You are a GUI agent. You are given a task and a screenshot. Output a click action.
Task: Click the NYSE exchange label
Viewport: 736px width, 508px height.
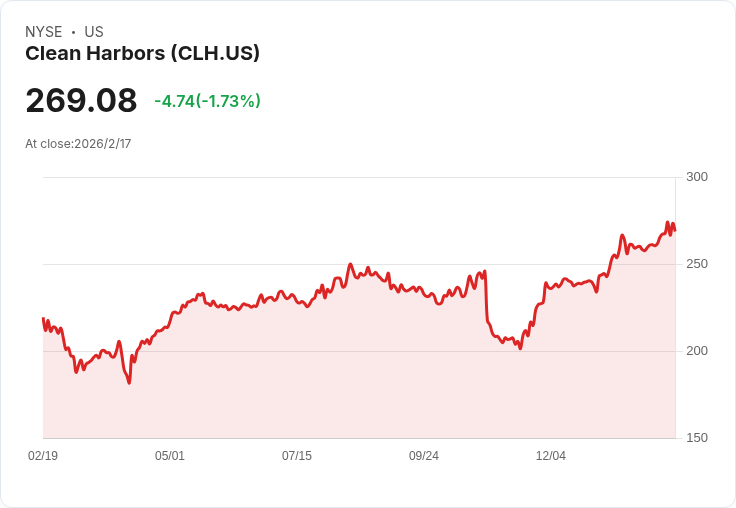pos(44,32)
